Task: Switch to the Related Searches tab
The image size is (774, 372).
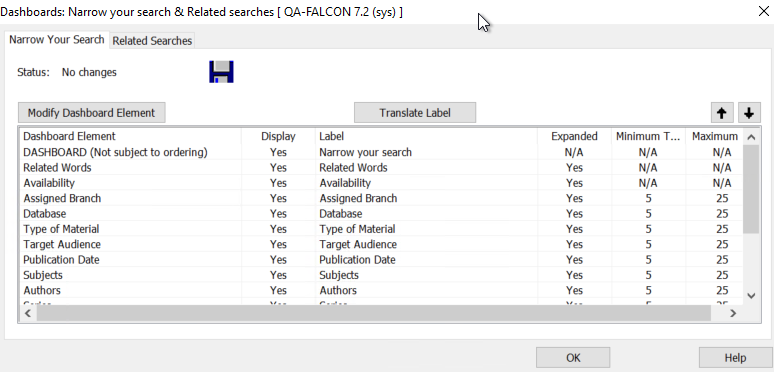Action: (152, 41)
